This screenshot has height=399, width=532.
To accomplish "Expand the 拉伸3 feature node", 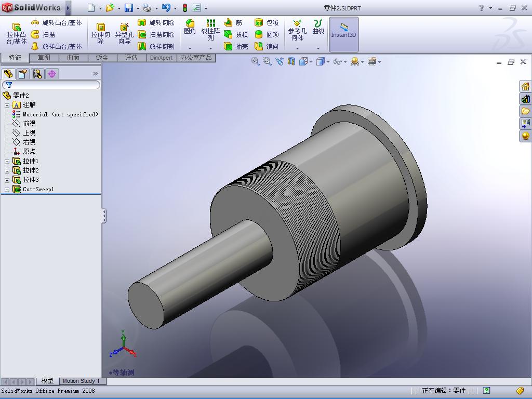I will pyautogui.click(x=7, y=180).
